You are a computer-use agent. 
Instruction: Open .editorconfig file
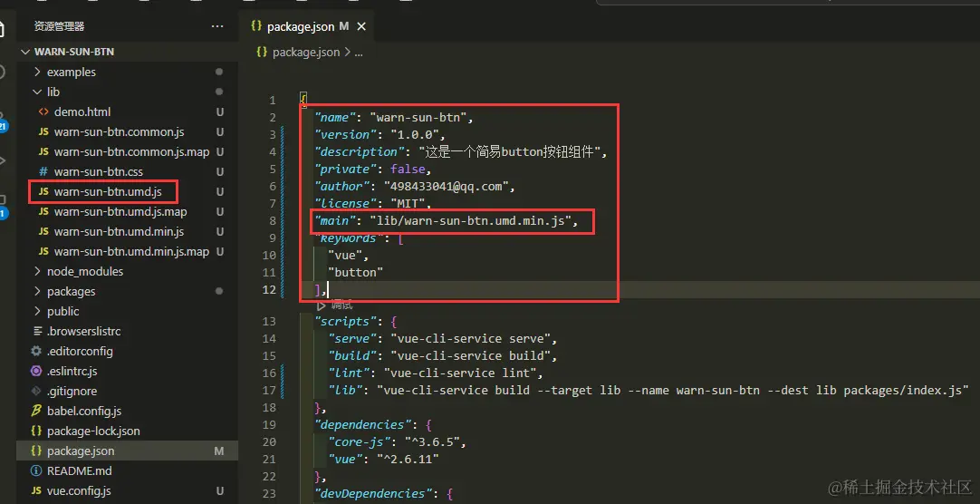80,352
